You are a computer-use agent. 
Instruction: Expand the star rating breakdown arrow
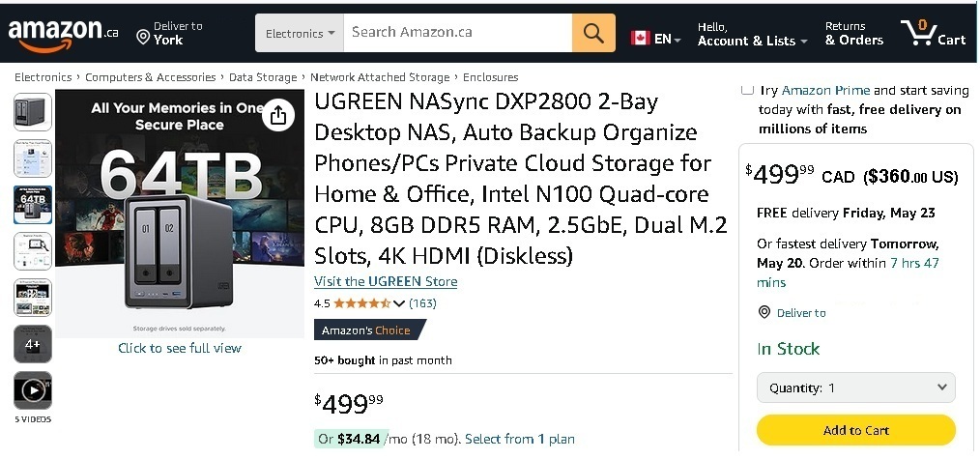[x=399, y=303]
